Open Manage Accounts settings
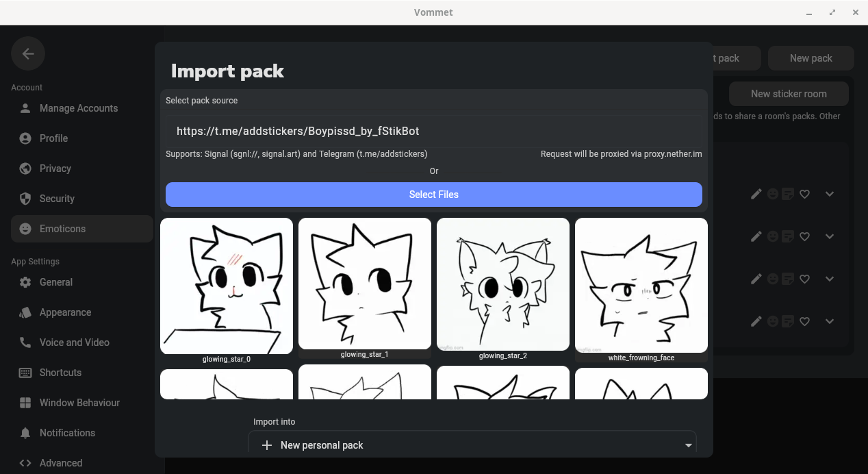868x474 pixels. [x=82, y=108]
